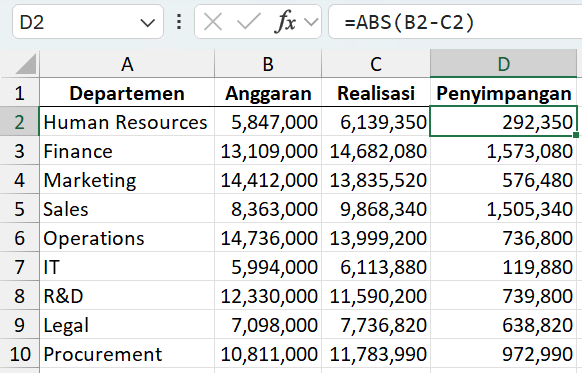Open the dropdown arrow beside fx
This screenshot has height=373, width=582.
pyautogui.click(x=311, y=22)
